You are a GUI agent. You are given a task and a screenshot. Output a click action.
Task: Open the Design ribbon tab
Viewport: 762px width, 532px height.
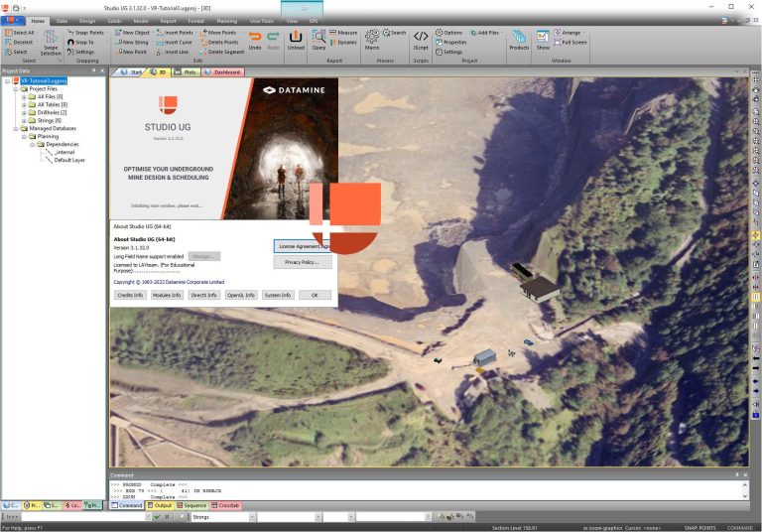[87, 21]
